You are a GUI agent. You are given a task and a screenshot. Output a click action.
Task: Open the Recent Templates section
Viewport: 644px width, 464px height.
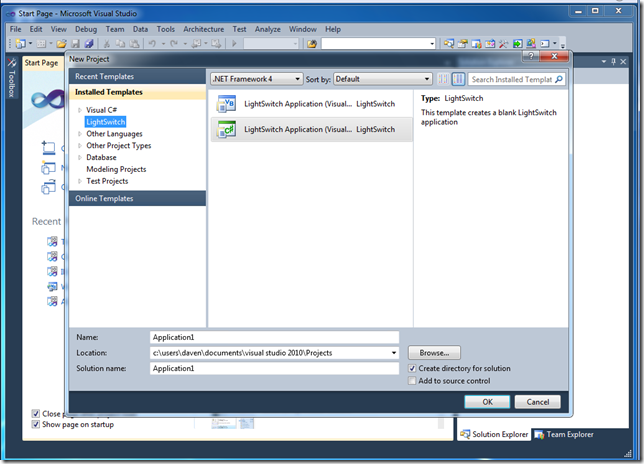tap(137, 76)
